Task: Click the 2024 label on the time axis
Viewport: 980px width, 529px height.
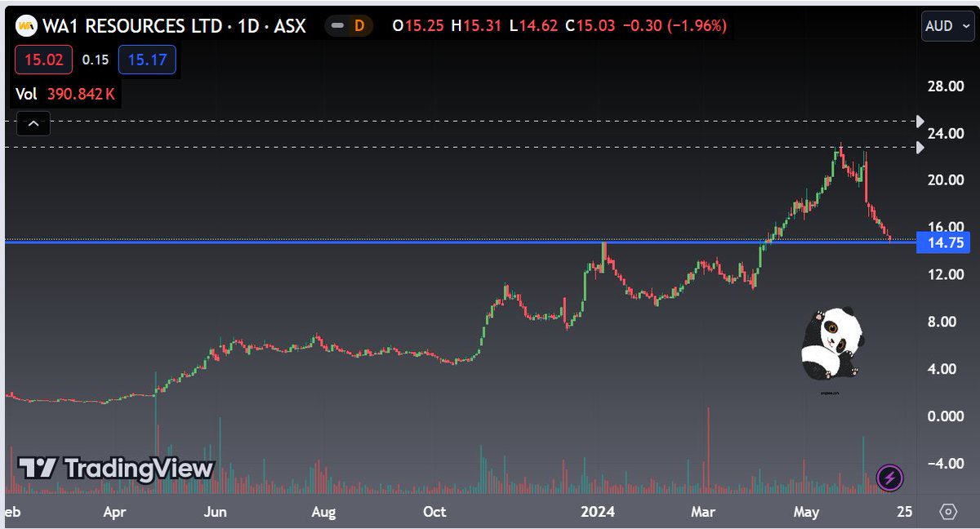Action: pyautogui.click(x=596, y=512)
